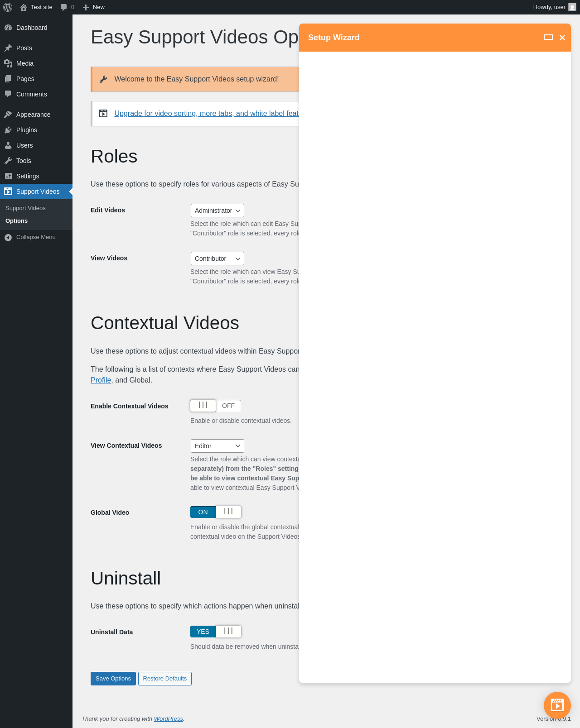The height and width of the screenshot is (728, 580).
Task: Go to the Plugins menu
Action: pyautogui.click(x=36, y=130)
